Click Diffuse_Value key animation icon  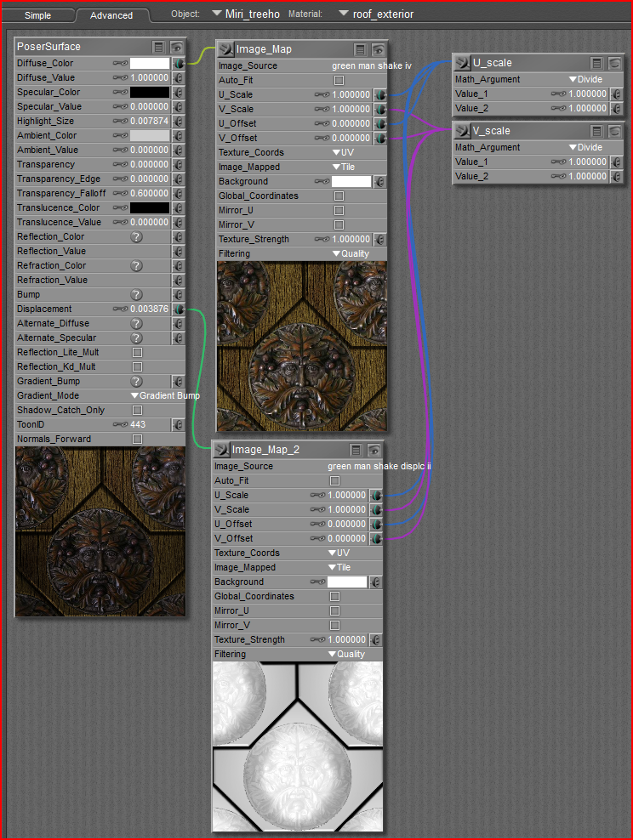tap(121, 77)
